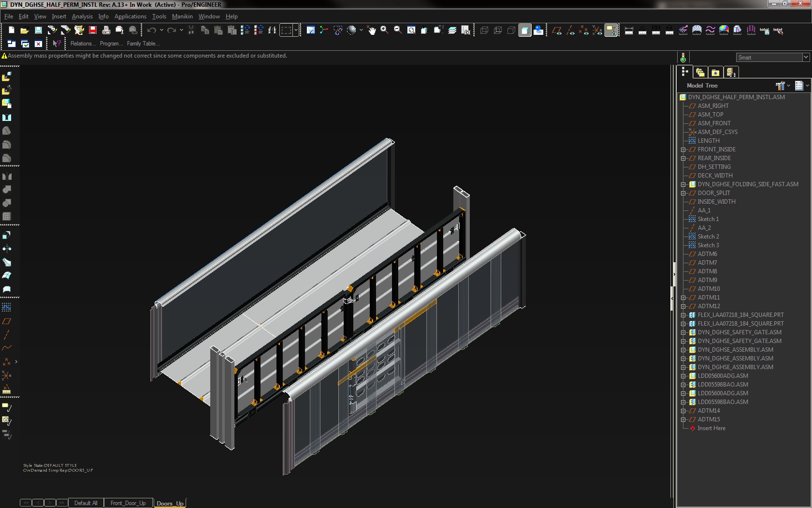
Task: Click the Print icon in the toolbar
Action: pyautogui.click(x=106, y=30)
